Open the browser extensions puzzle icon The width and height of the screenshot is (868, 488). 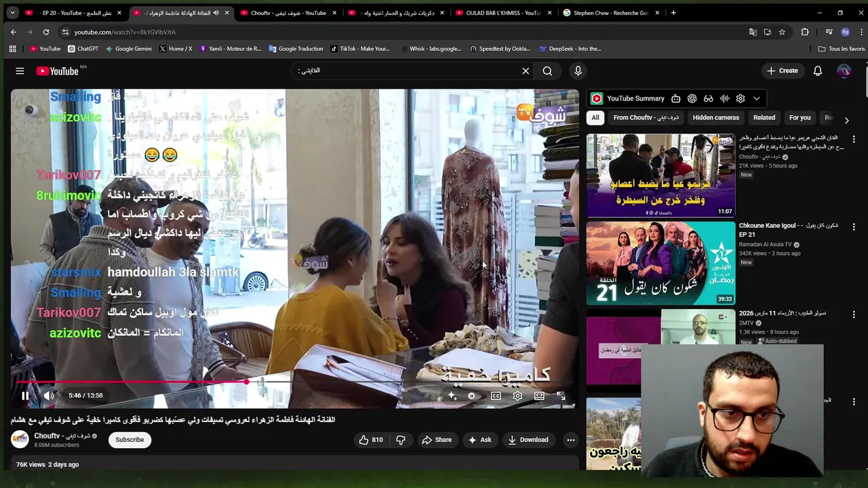tap(805, 32)
